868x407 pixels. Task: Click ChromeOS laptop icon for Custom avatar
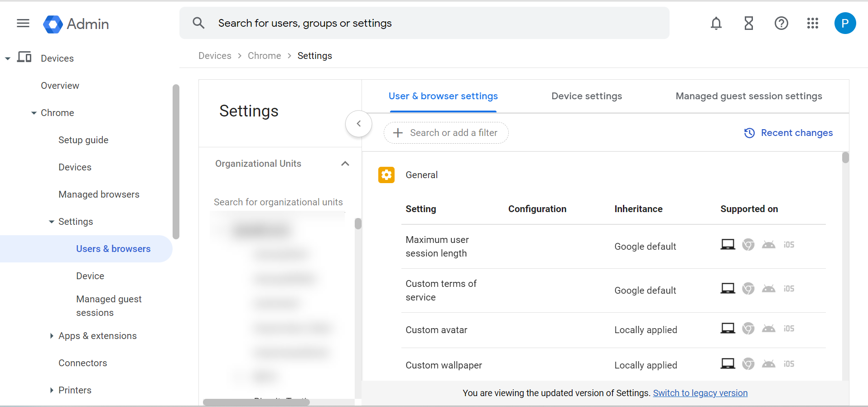coord(728,328)
